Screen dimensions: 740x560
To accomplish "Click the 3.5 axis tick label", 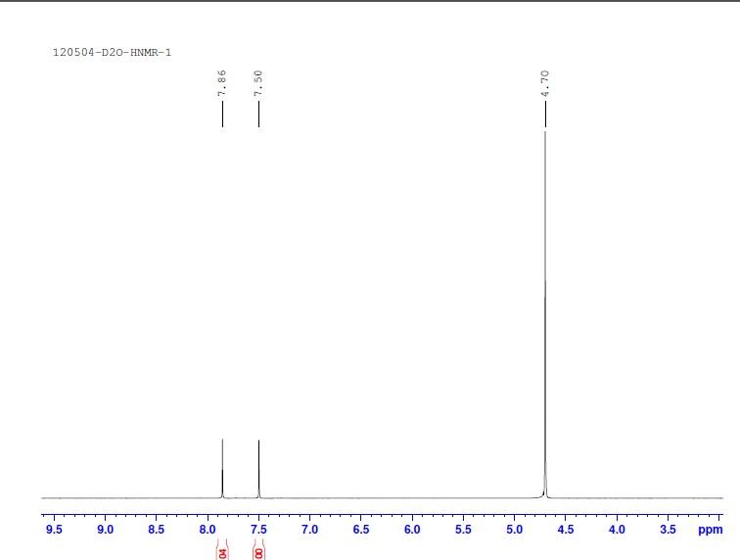I will 668,530.
